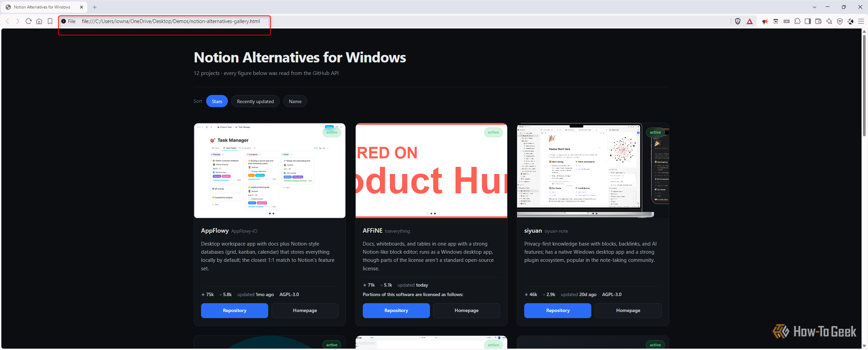The image size is (868, 350).
Task: Reload the page
Action: click(x=28, y=21)
